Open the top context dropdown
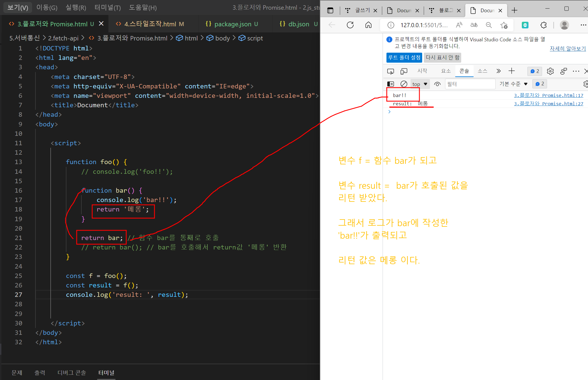The height and width of the screenshot is (380, 588). pos(419,84)
